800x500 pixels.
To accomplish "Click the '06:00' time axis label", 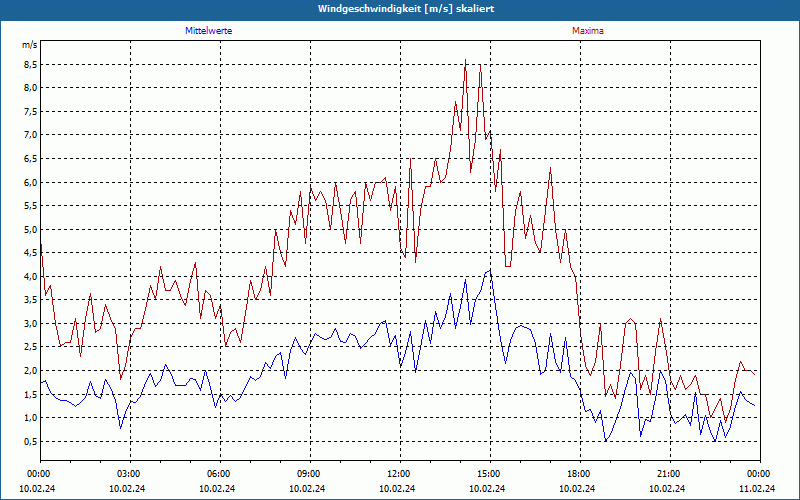I will (x=218, y=474).
